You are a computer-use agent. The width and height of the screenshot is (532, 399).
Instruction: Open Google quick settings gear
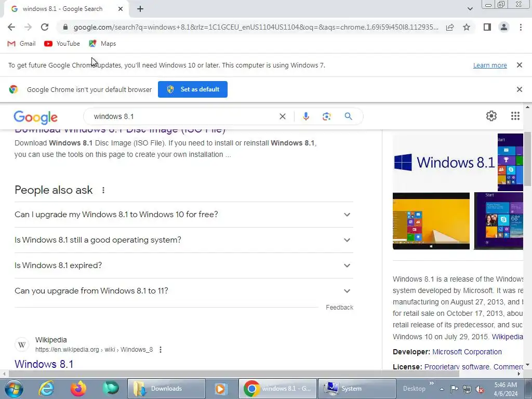pyautogui.click(x=491, y=116)
